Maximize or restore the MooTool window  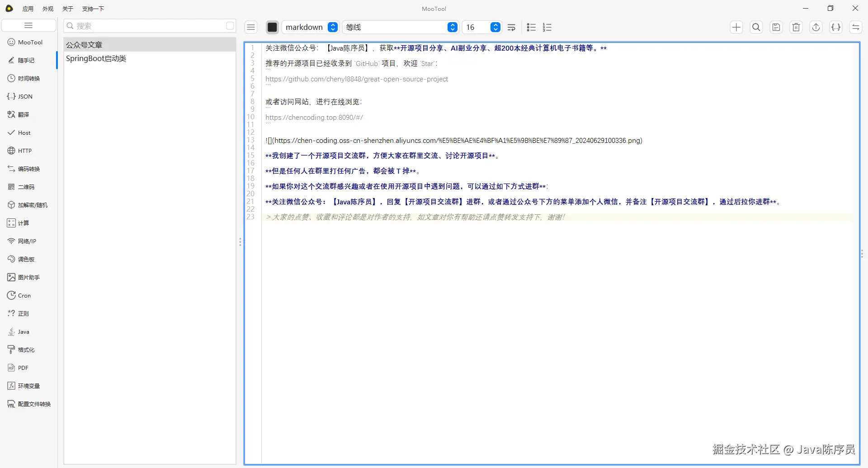(830, 8)
